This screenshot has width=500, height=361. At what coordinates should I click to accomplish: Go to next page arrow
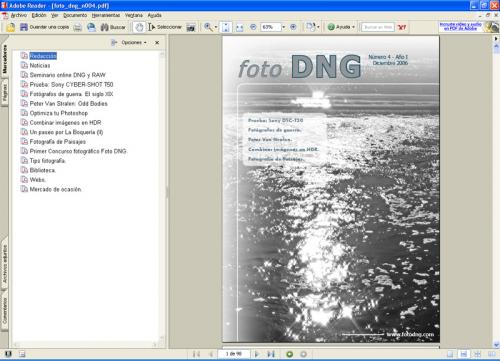click(257, 354)
